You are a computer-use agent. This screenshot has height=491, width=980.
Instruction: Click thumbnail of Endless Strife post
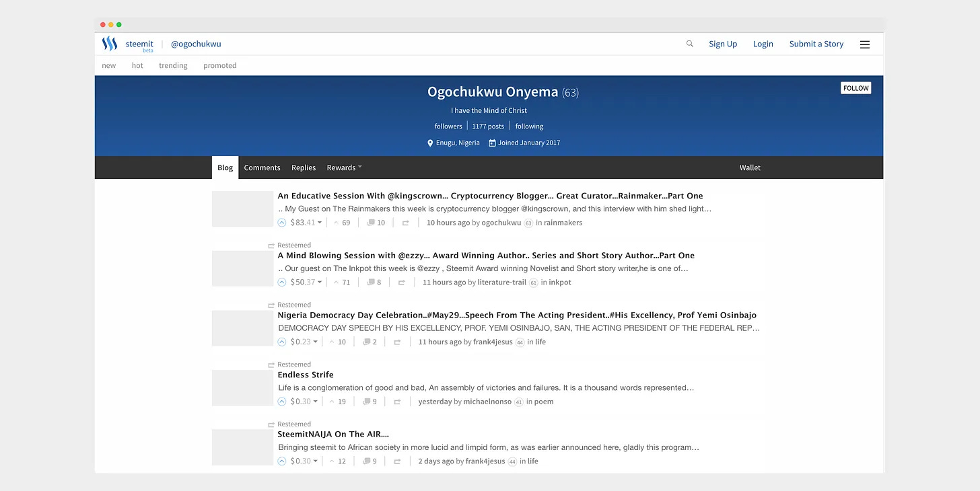coord(242,387)
